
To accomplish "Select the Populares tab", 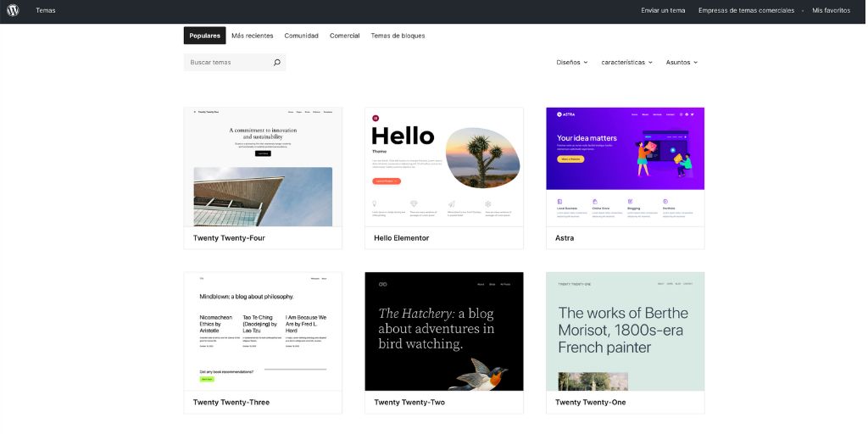I will [204, 36].
